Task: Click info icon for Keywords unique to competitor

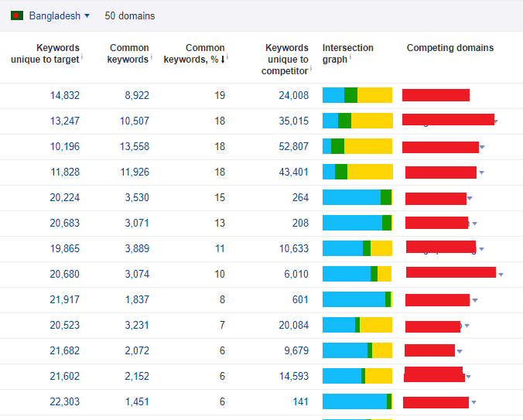Action: click(x=311, y=69)
